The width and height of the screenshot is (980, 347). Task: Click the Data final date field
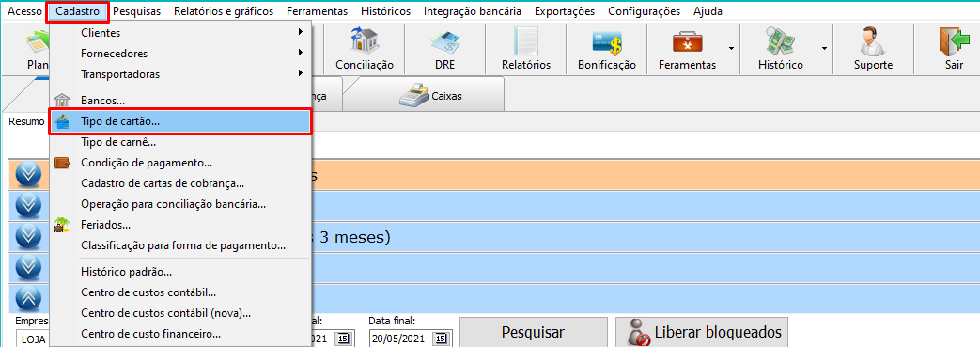click(x=401, y=339)
